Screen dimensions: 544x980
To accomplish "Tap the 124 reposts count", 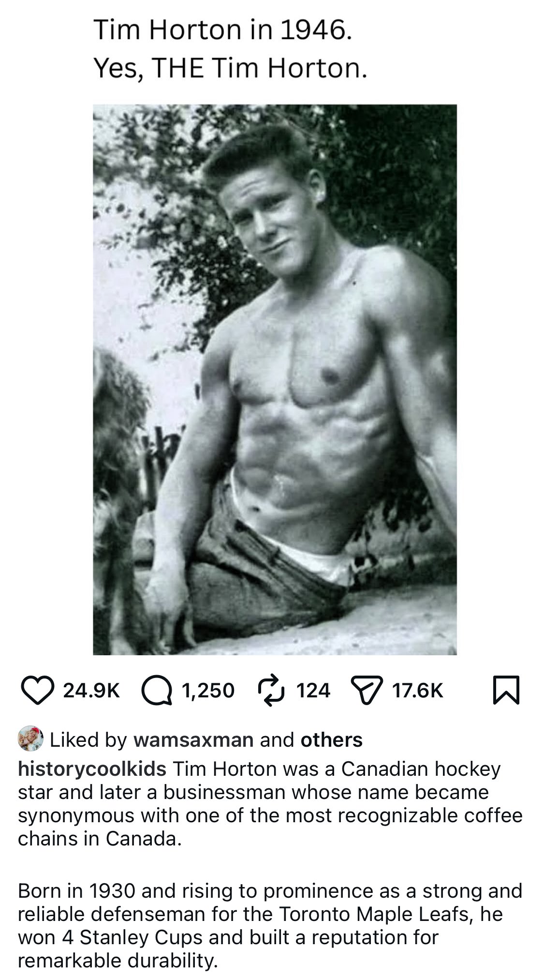I will [313, 690].
